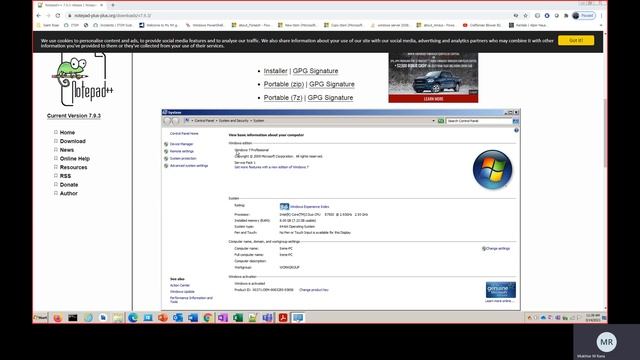Launch Excel from the taskbar
Screen dimensions: 640x360
point(238,318)
